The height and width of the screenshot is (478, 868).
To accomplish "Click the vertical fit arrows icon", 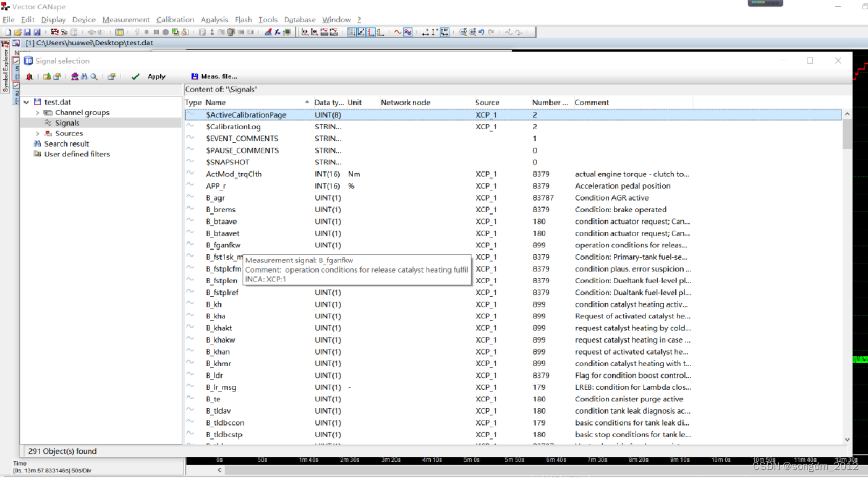I will tap(434, 32).
